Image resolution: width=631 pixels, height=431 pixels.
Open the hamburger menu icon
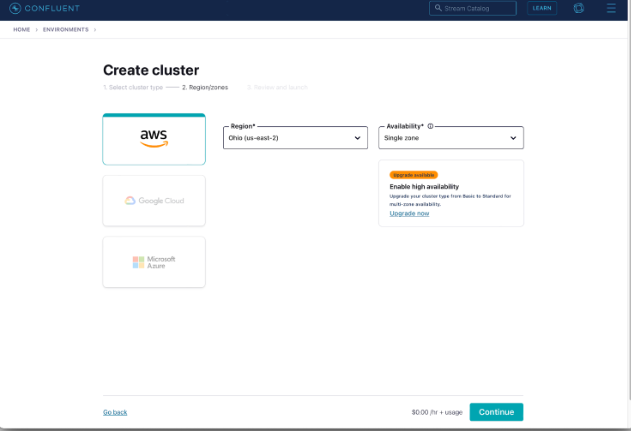[x=611, y=8]
